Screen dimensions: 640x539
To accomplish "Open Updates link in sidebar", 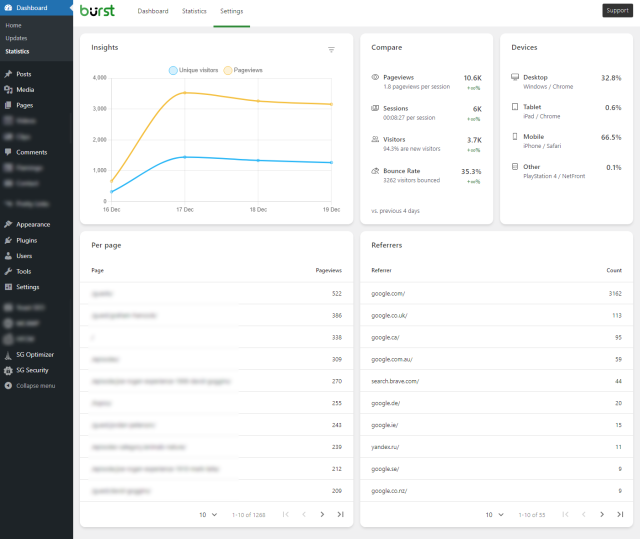I will (16, 38).
